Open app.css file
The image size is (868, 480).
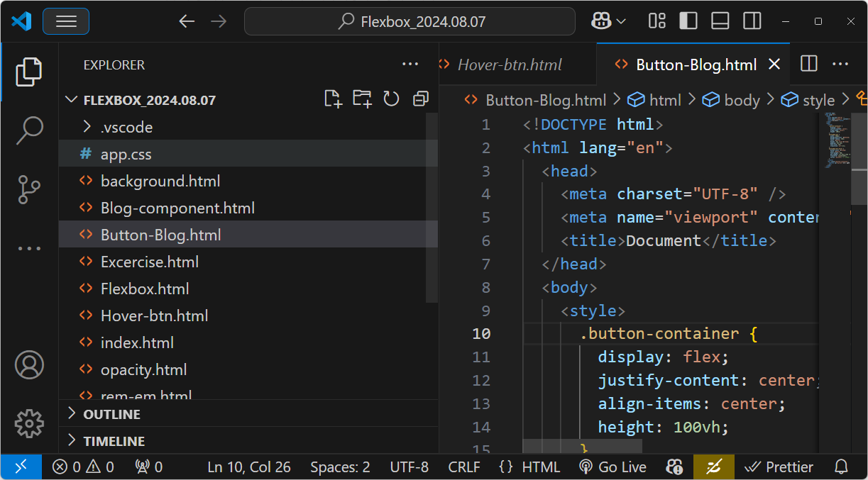(248, 155)
